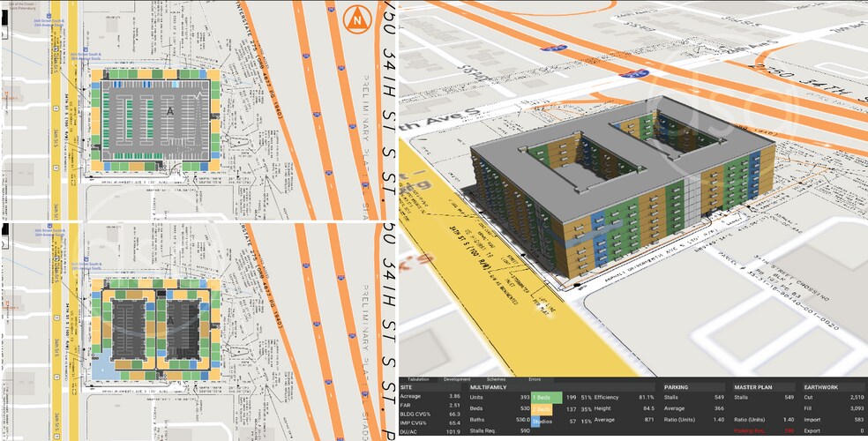The width and height of the screenshot is (868, 441).
Task: Select parking lot labeled A in top plan
Action: click(x=169, y=111)
